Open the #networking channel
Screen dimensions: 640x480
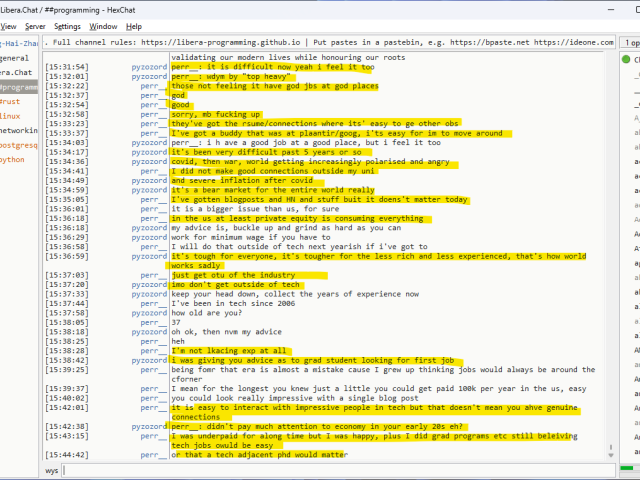(x=18, y=130)
